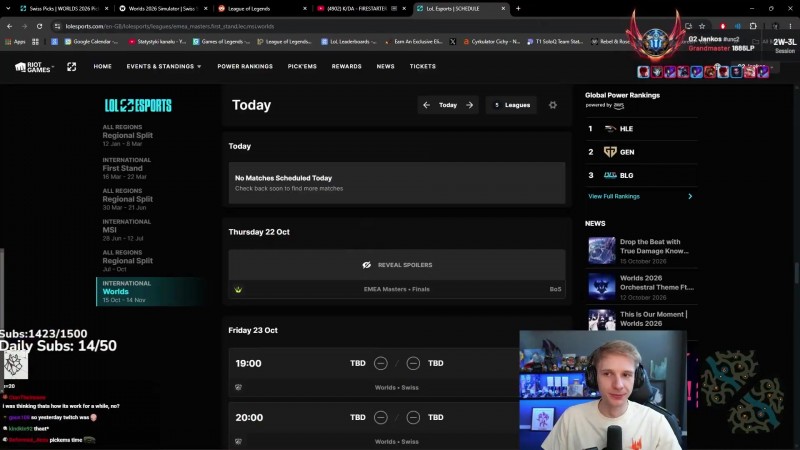
Task: Switch to the Worlds 2026 Simulator tab
Action: [163, 9]
